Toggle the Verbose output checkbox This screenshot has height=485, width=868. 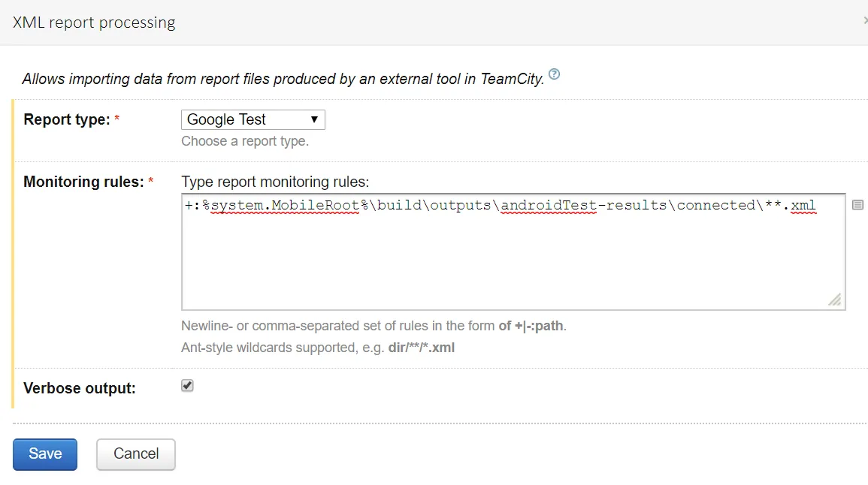click(188, 386)
